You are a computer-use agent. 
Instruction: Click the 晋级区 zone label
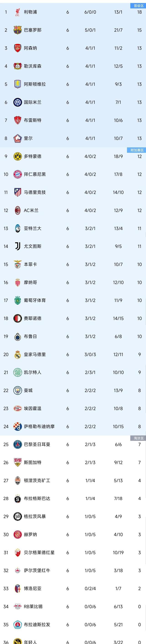(138, 6)
